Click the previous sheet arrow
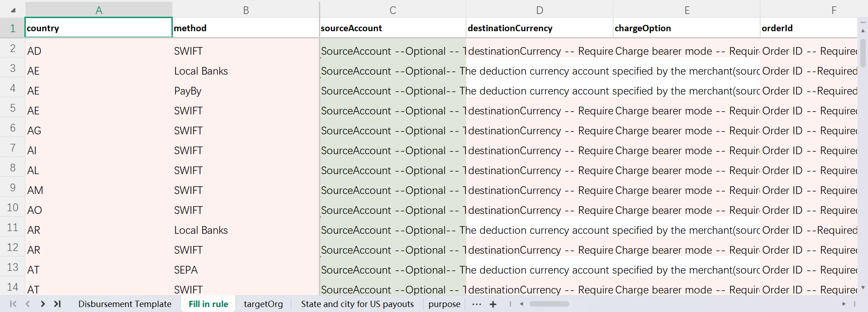This screenshot has height=312, width=868. click(x=28, y=304)
